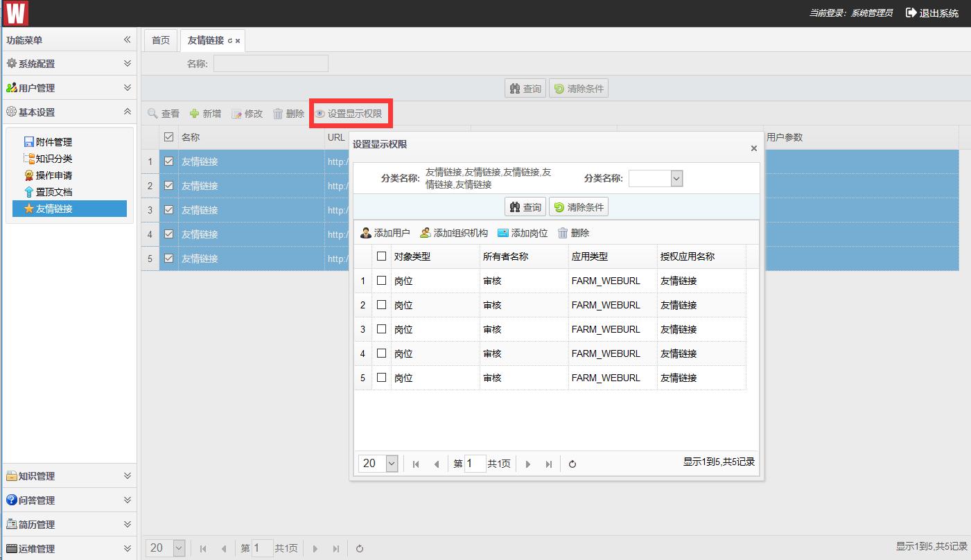Sort main grid by 用户参数 column
Viewport: 971px width, 560px height.
pyautogui.click(x=861, y=137)
